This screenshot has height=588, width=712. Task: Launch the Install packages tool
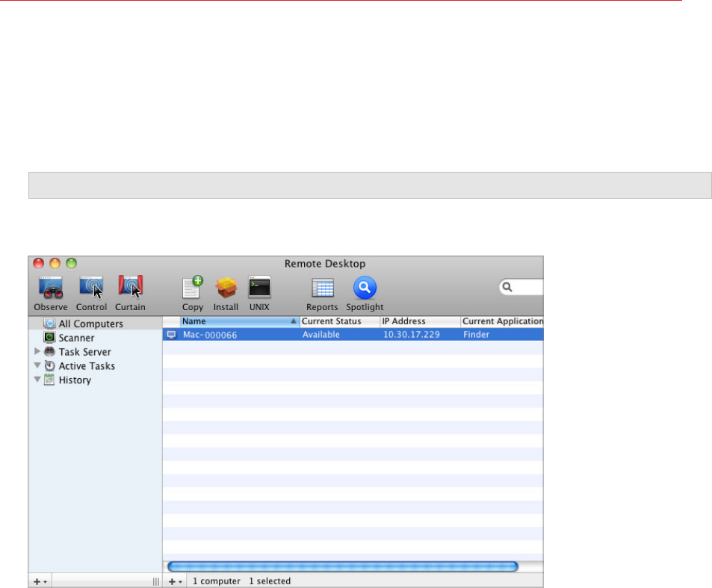[226, 288]
